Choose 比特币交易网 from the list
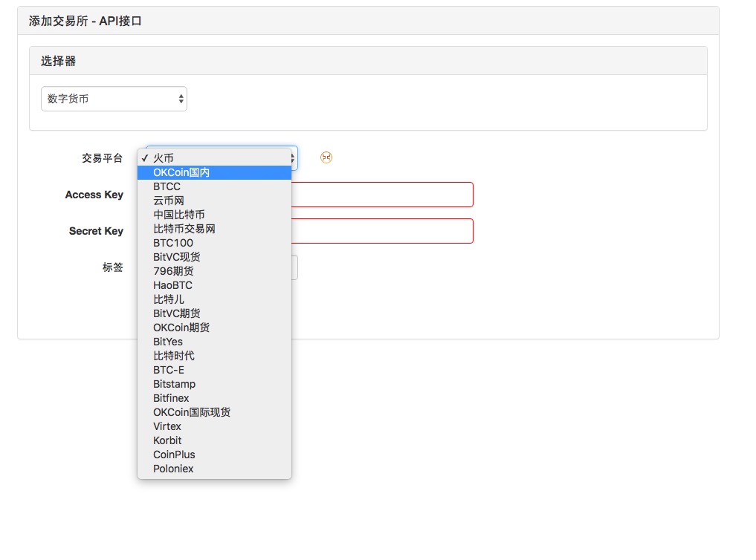The image size is (756, 560). click(215, 229)
